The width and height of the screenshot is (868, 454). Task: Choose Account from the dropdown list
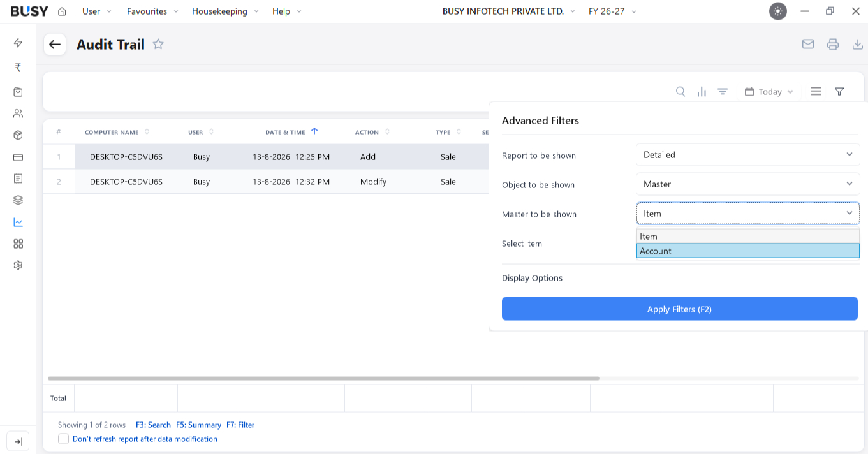pos(747,251)
